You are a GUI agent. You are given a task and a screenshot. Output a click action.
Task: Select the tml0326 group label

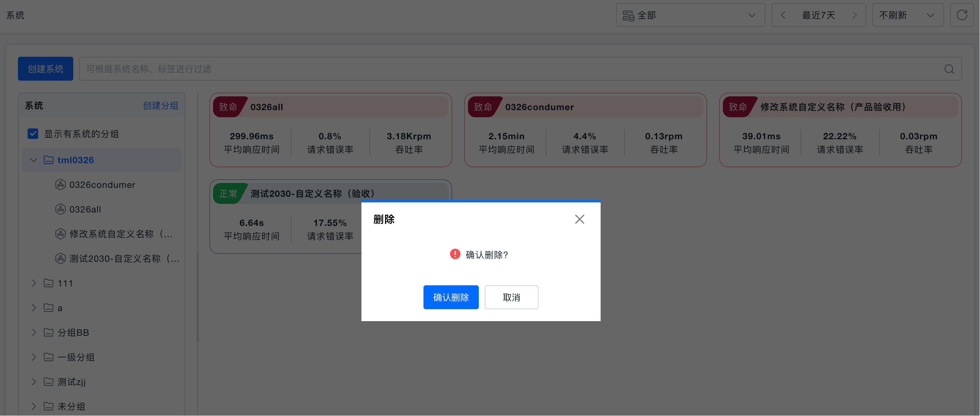pos(75,160)
